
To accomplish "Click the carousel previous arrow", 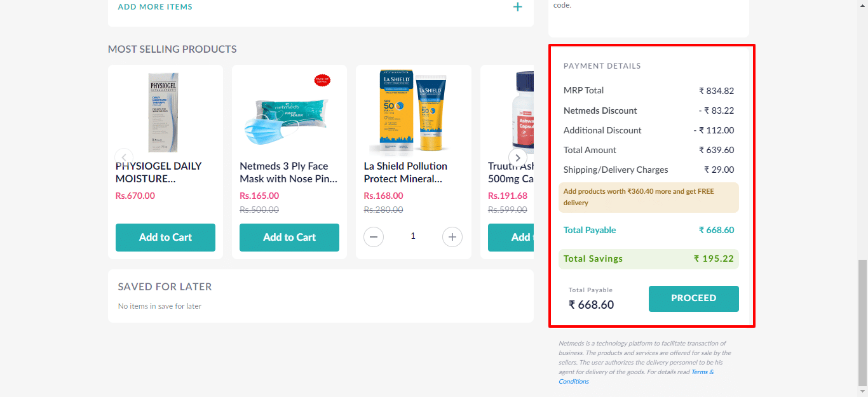I will pyautogui.click(x=124, y=158).
